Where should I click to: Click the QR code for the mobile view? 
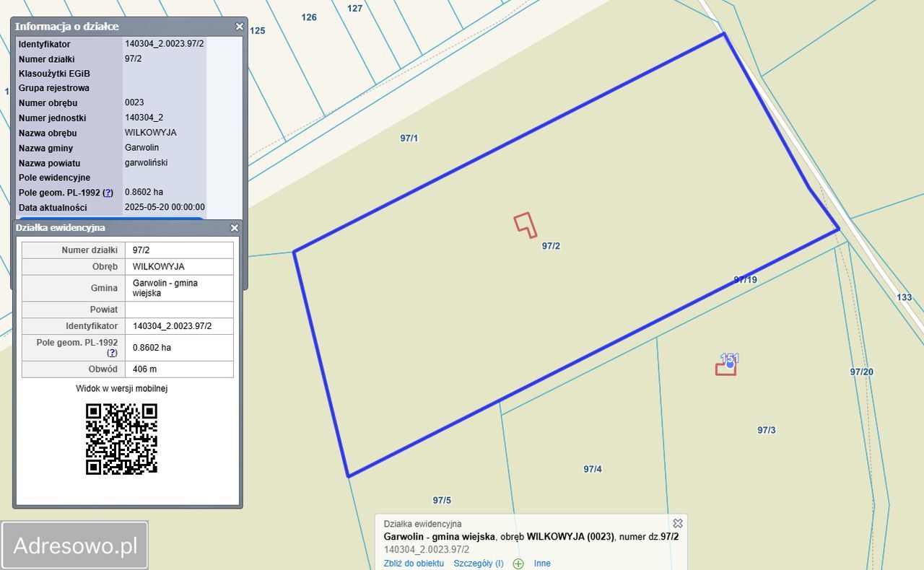[121, 439]
